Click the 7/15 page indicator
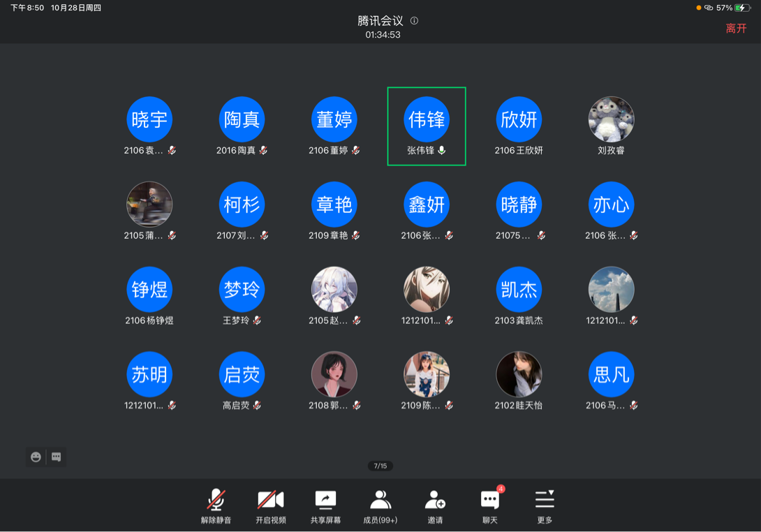Image resolution: width=761 pixels, height=532 pixels. click(380, 466)
